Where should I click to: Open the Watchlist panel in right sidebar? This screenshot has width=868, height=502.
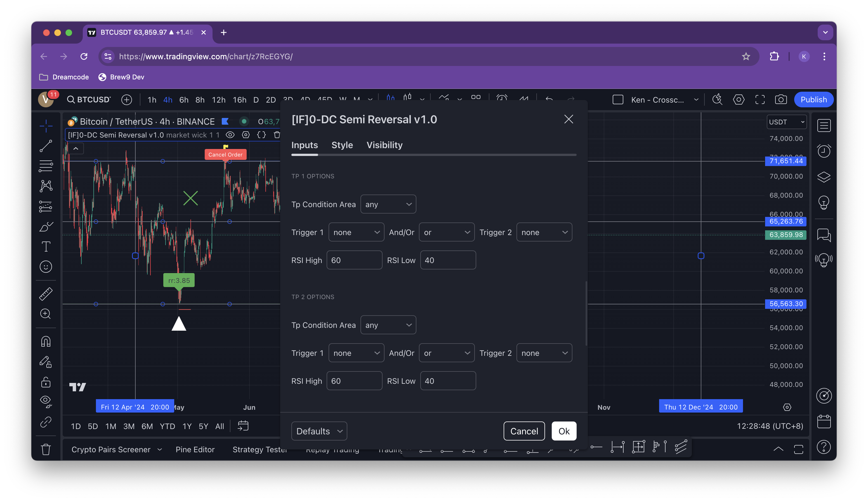tap(824, 126)
